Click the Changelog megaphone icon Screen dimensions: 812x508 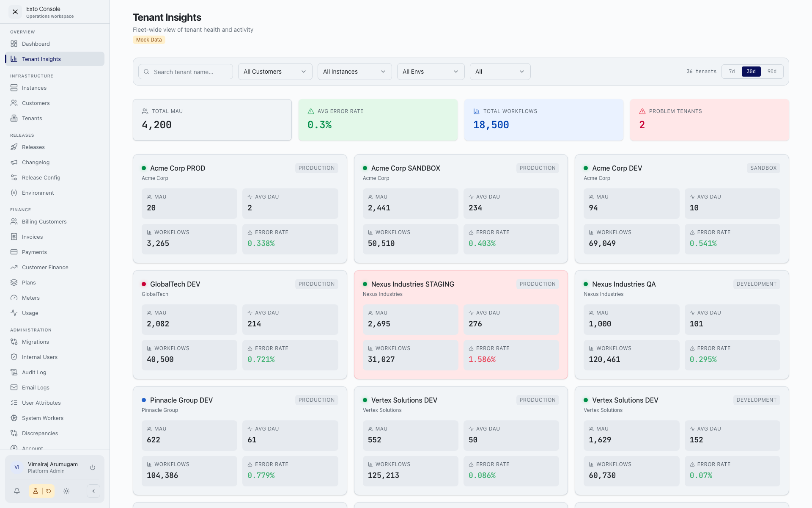(x=14, y=162)
